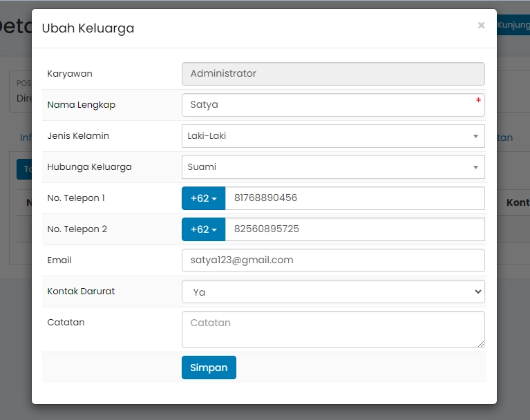Click the disabled Karyawan Administrator field
530x420 pixels.
[x=332, y=74]
